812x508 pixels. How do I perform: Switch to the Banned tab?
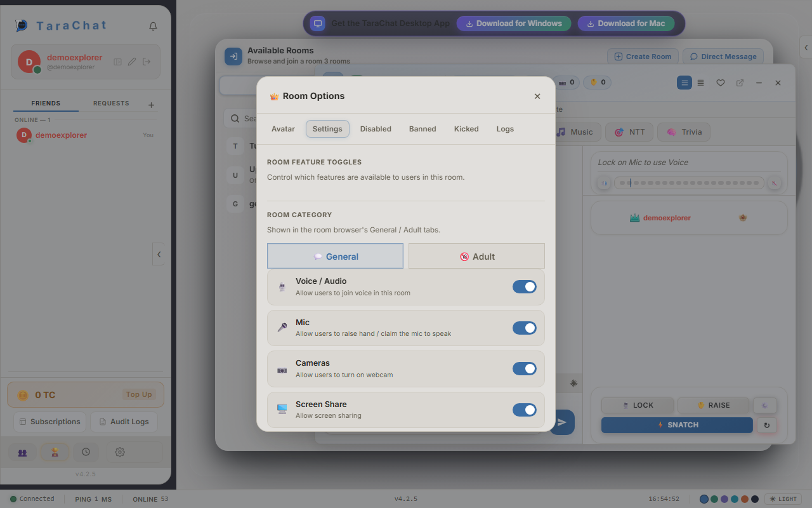pyautogui.click(x=422, y=129)
